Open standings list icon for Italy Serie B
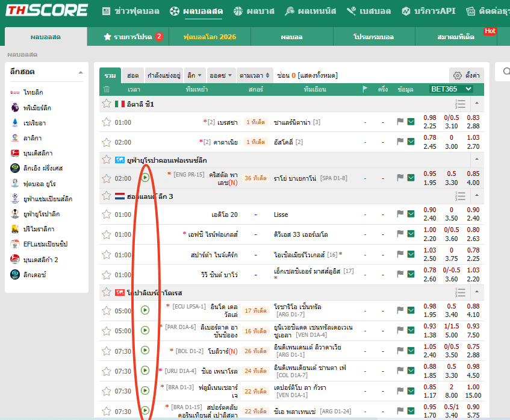Viewport: 510px width, 420px height. click(460, 104)
